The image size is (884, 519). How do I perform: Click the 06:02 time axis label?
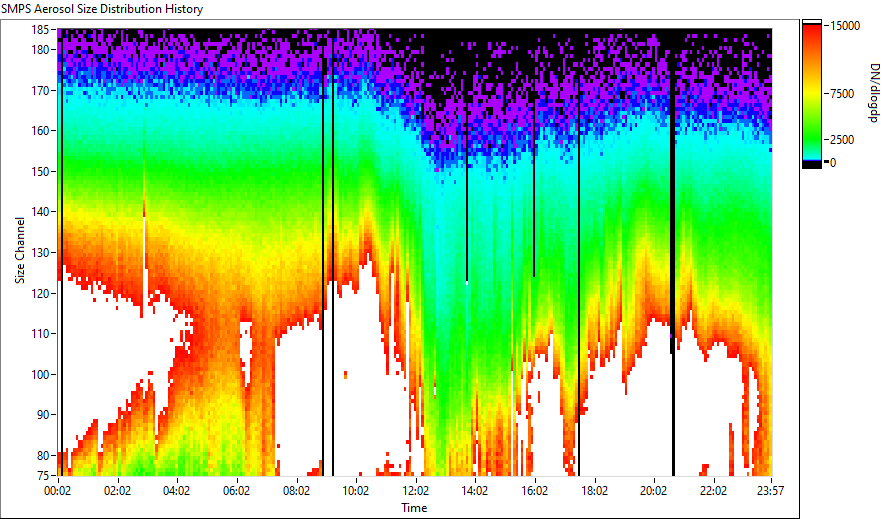coord(236,491)
